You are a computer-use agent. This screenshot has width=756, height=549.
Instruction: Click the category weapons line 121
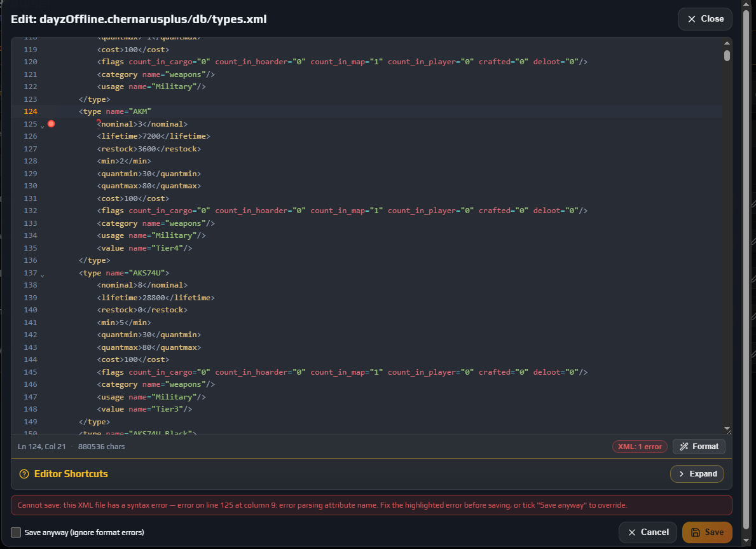click(x=156, y=74)
